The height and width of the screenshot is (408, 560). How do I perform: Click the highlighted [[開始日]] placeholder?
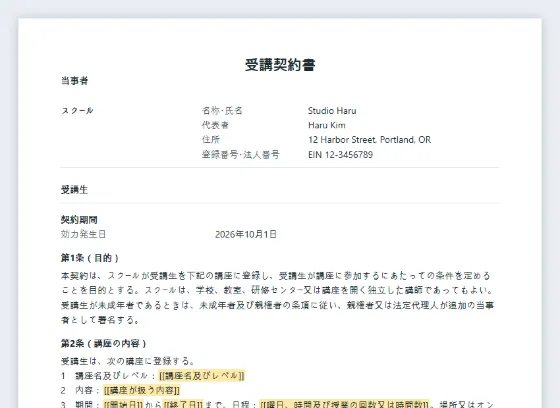click(123, 404)
